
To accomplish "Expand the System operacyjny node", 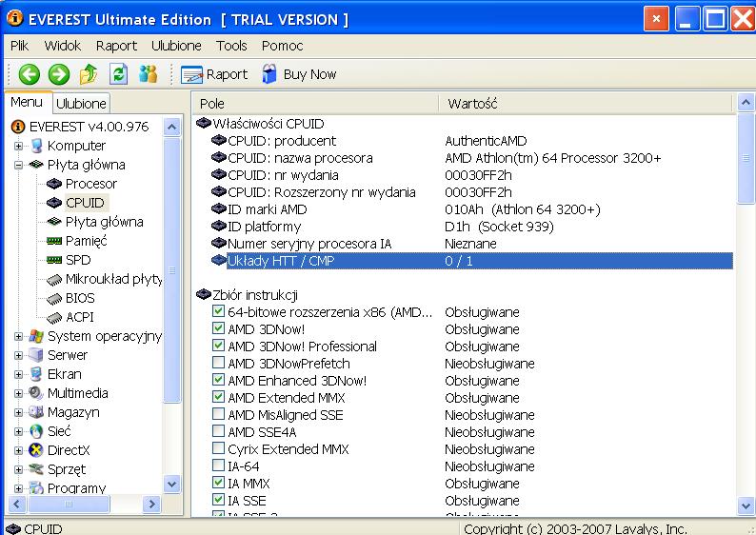I will point(18,336).
